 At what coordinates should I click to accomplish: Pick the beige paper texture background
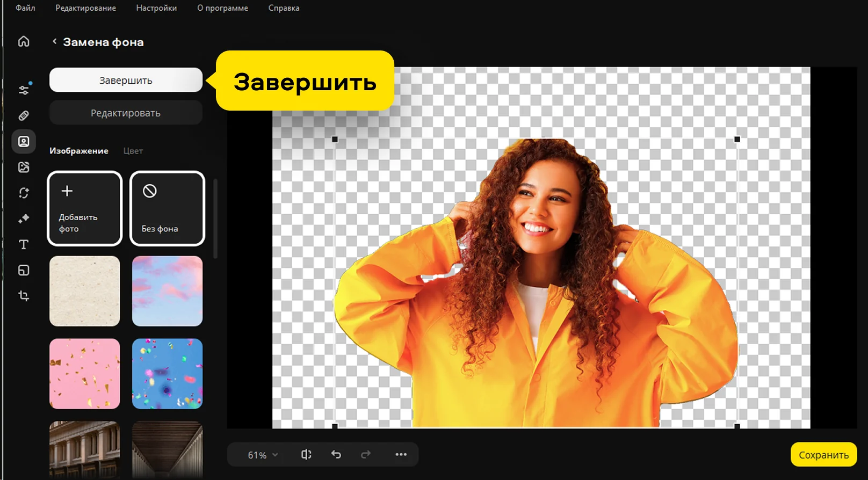tap(84, 291)
